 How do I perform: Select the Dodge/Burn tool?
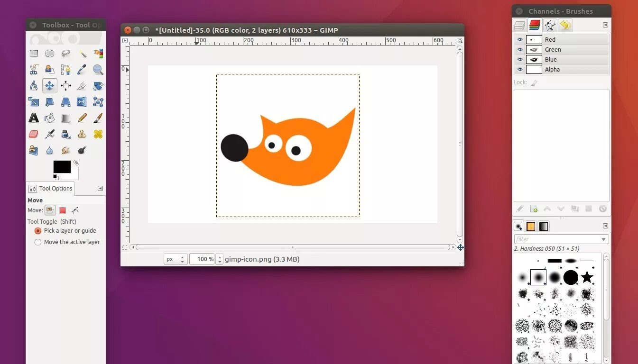coord(82,150)
